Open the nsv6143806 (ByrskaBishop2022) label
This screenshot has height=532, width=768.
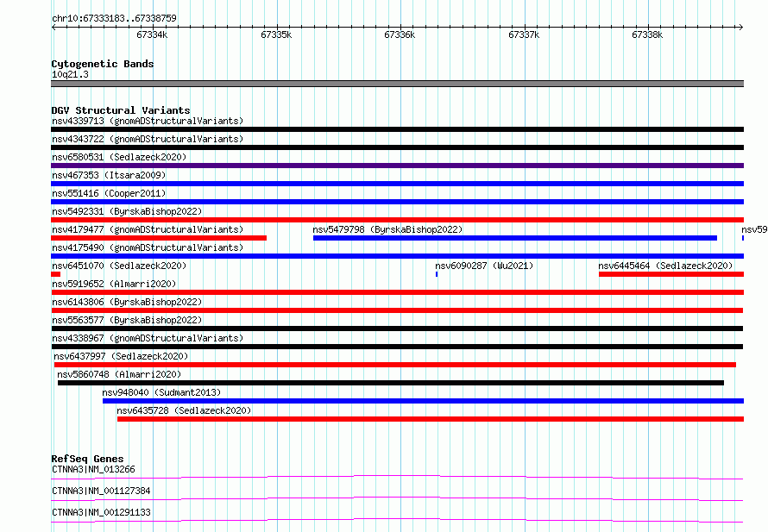[127, 302]
